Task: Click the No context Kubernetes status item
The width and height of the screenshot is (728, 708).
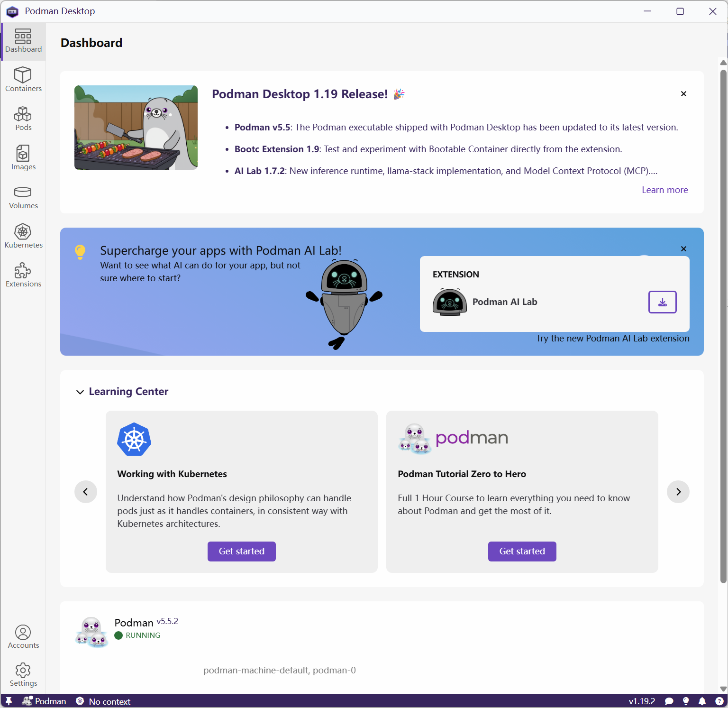Action: coord(103,701)
